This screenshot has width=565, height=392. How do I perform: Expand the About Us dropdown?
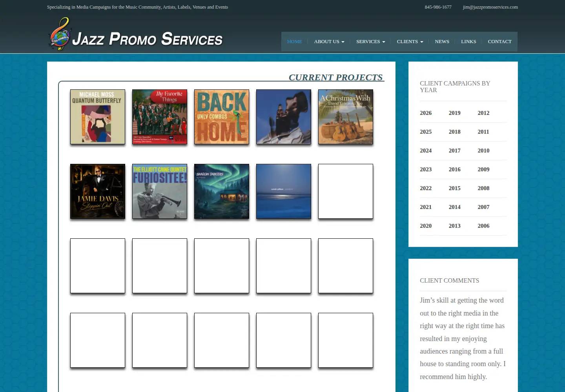coord(329,42)
